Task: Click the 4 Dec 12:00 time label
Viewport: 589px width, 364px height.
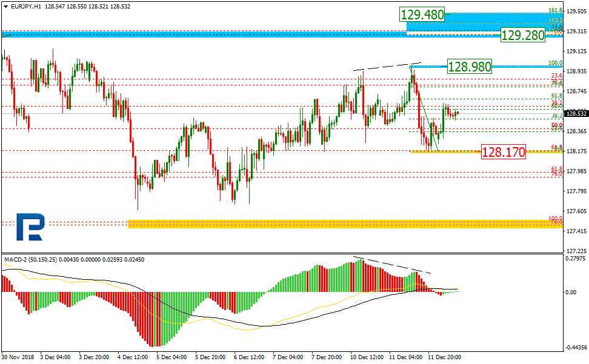Action: (133, 357)
